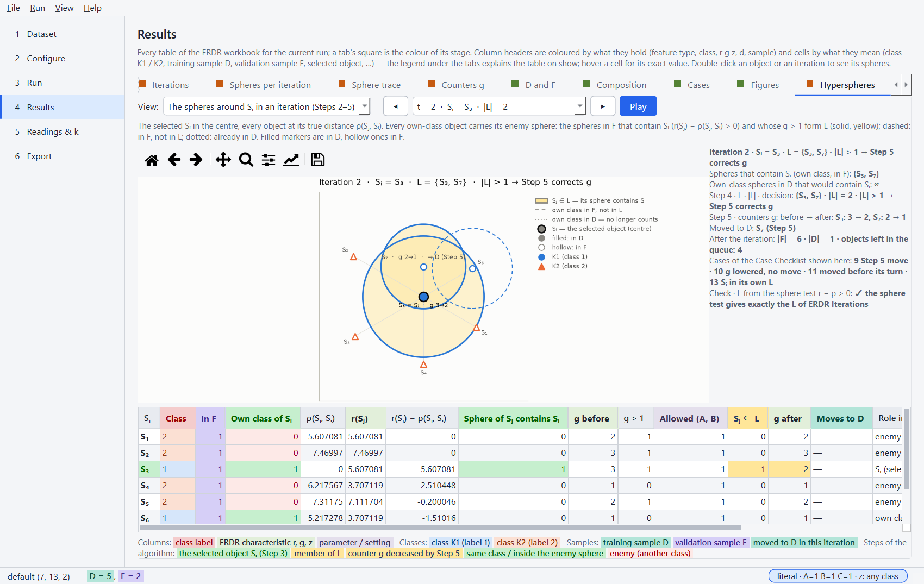Image resolution: width=924 pixels, height=584 pixels.
Task: Open the Sphere trace tab
Action: tap(370, 85)
